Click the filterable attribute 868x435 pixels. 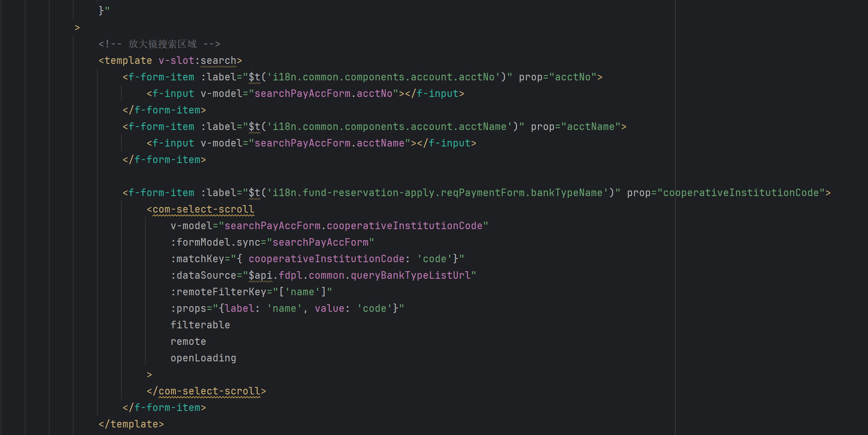200,325
